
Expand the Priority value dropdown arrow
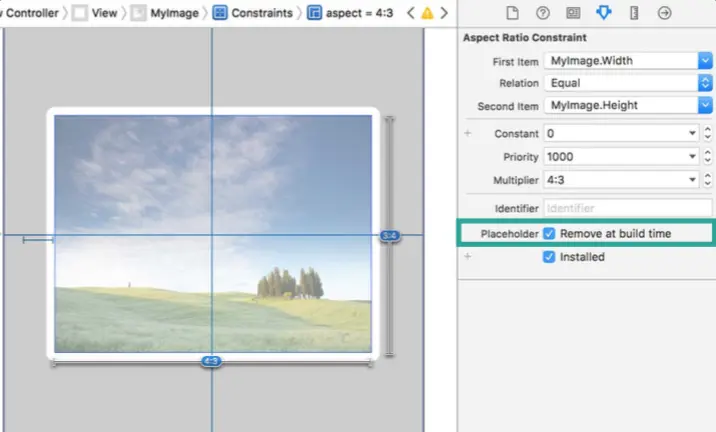pyautogui.click(x=692, y=157)
